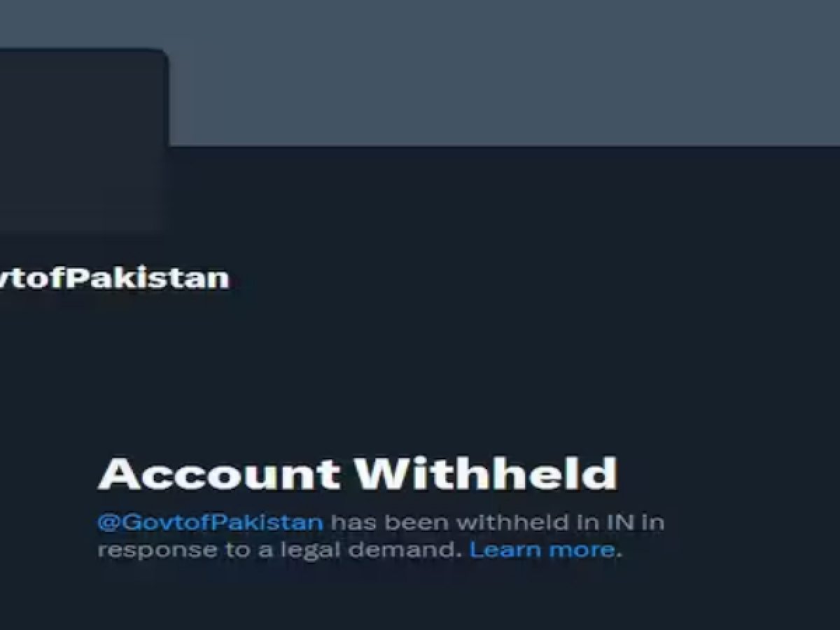840x630 pixels.
Task: Click the blue @GovtofPakistan handle link
Action: pos(211,523)
